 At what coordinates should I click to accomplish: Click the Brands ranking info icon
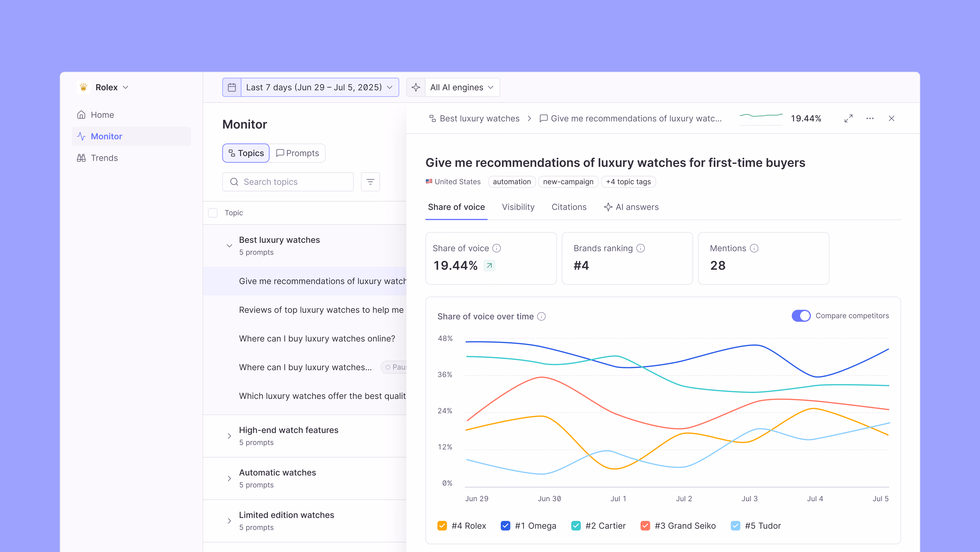click(641, 248)
